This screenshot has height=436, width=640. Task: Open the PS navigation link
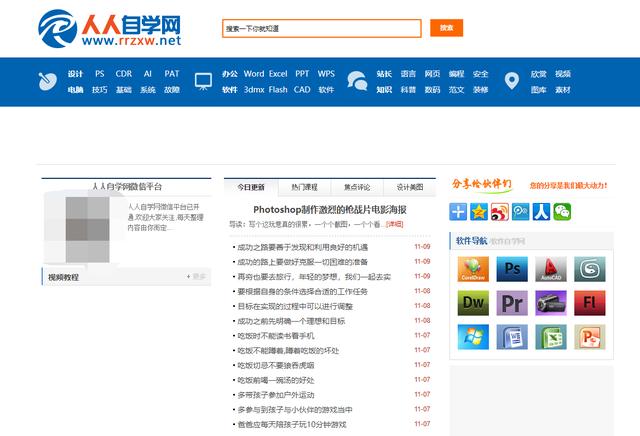100,74
